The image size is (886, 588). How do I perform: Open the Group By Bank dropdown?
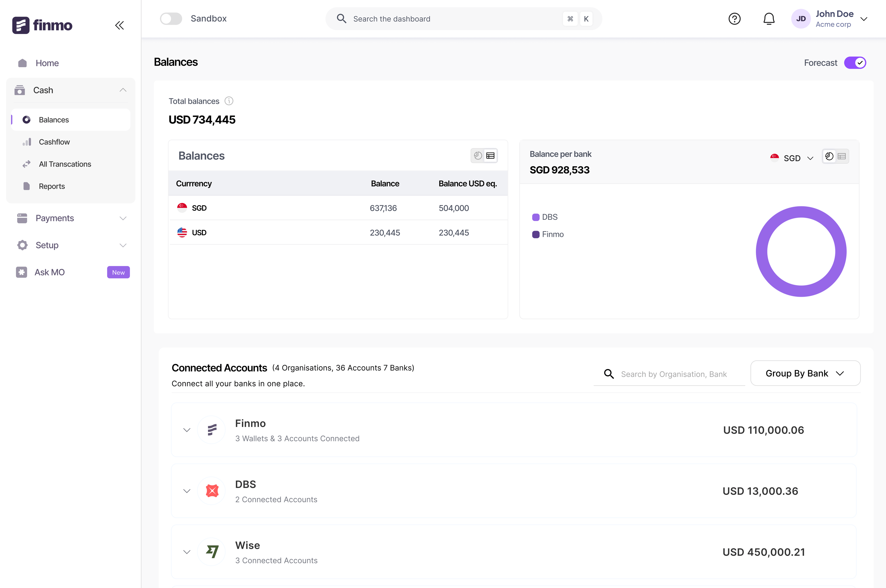tap(805, 373)
